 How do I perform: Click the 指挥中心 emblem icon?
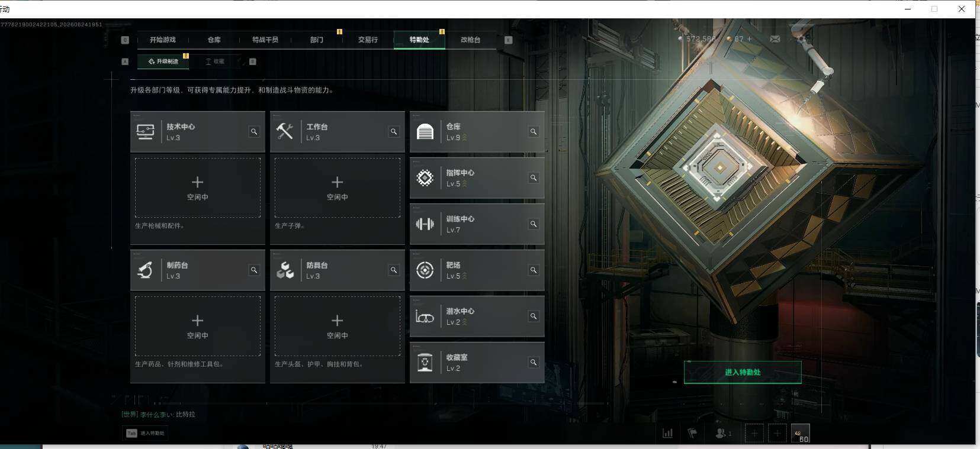425,177
